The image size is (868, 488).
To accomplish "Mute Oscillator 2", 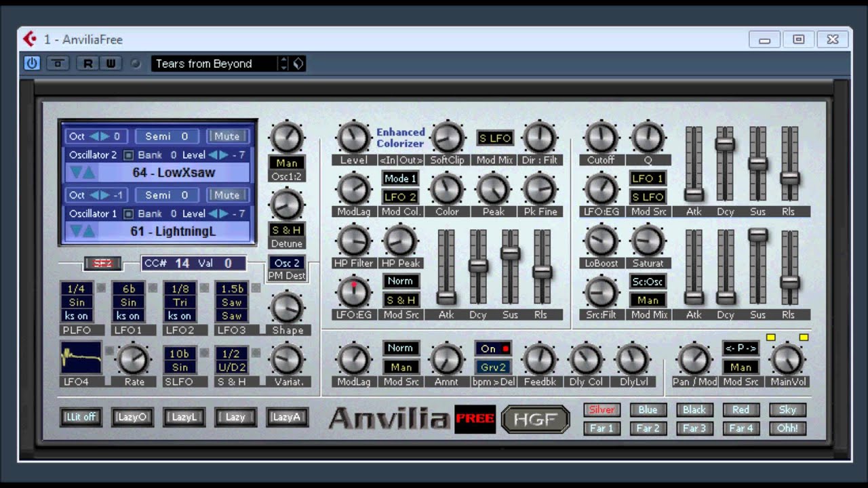I will coord(227,136).
